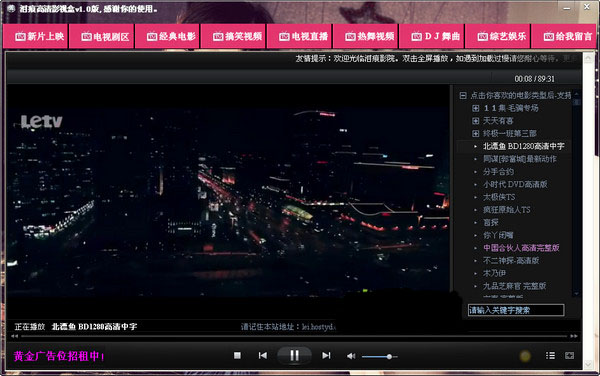
Task: Select 分手合约 in playlist
Action: point(498,171)
